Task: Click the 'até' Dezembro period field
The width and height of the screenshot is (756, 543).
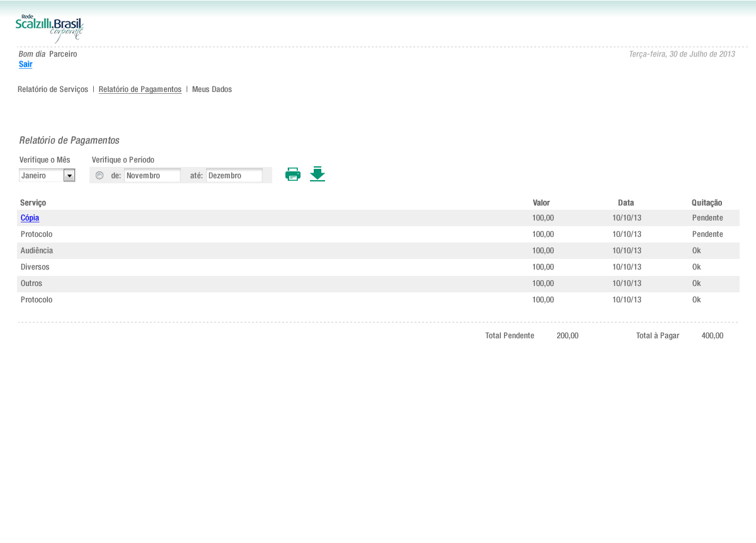Action: pos(234,175)
